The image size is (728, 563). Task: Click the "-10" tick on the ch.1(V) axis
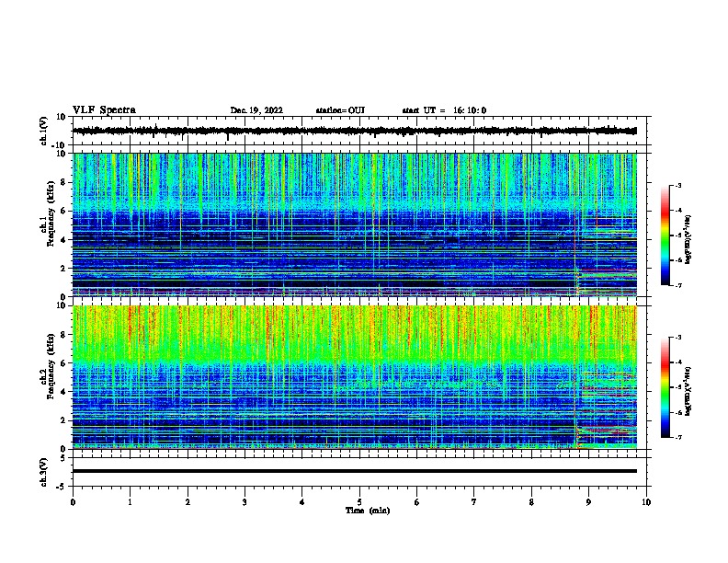coord(59,145)
